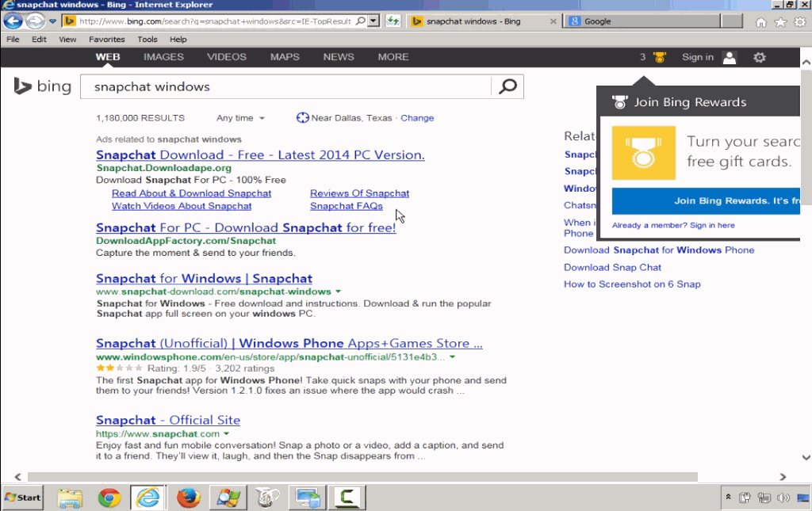Click the user profile avatar icon
The image size is (812, 511).
point(730,57)
